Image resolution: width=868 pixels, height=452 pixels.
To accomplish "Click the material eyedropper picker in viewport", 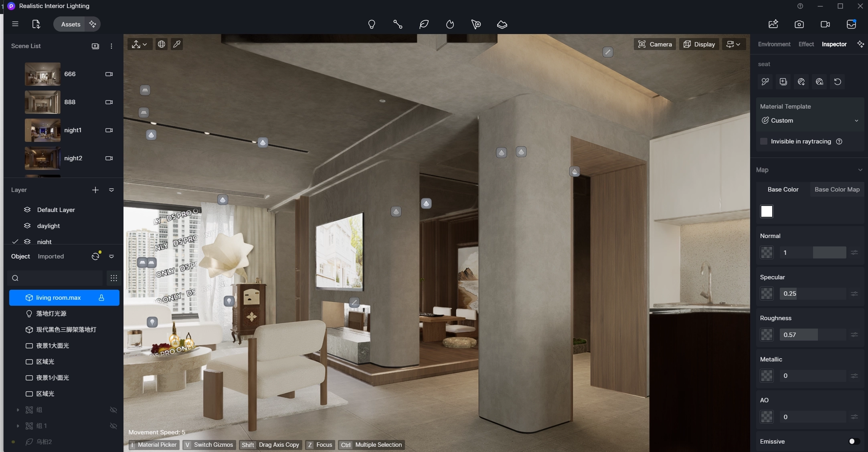I will point(177,44).
